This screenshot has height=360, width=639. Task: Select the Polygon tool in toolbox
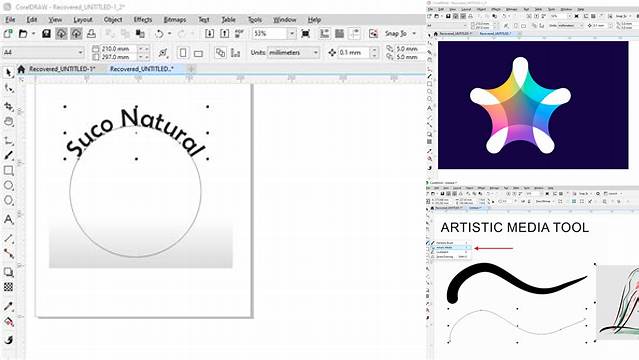9,200
